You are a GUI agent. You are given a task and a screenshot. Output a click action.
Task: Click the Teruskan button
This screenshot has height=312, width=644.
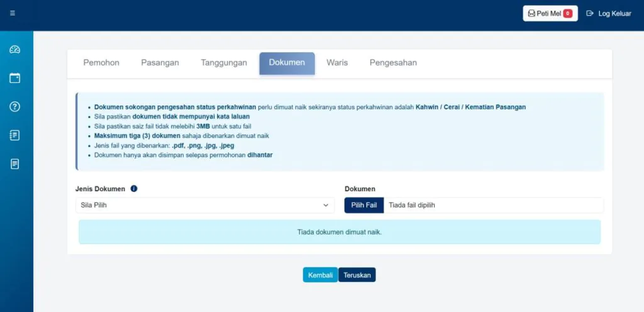[x=357, y=275]
